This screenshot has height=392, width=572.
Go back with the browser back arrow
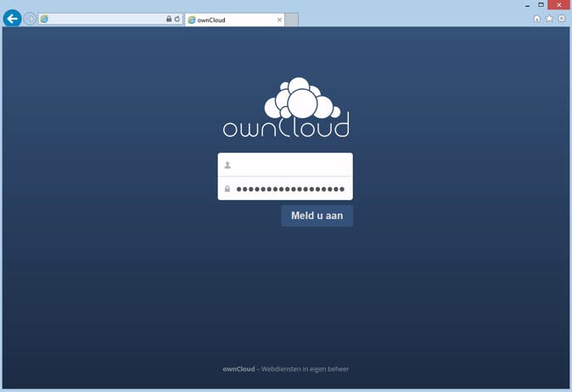13,18
